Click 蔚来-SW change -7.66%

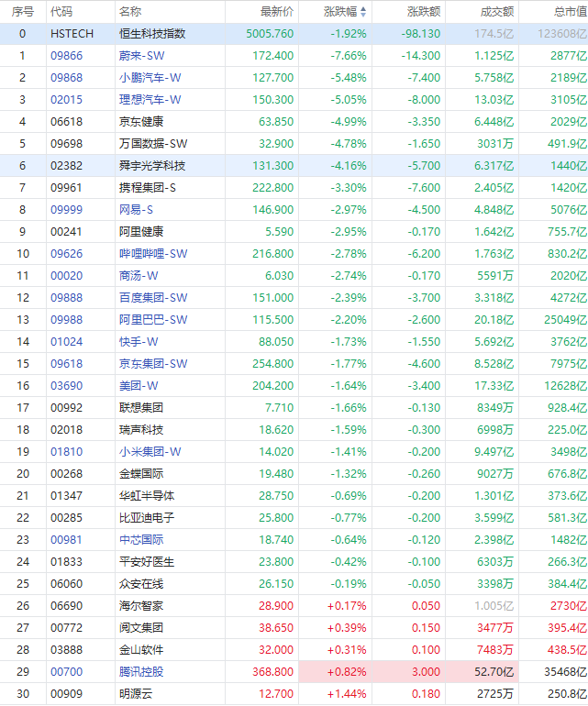(349, 56)
